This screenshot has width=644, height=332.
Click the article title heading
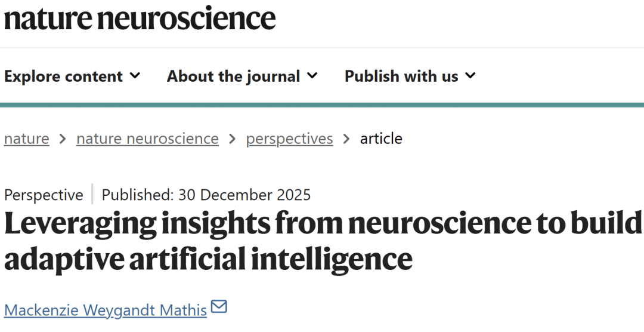point(323,241)
